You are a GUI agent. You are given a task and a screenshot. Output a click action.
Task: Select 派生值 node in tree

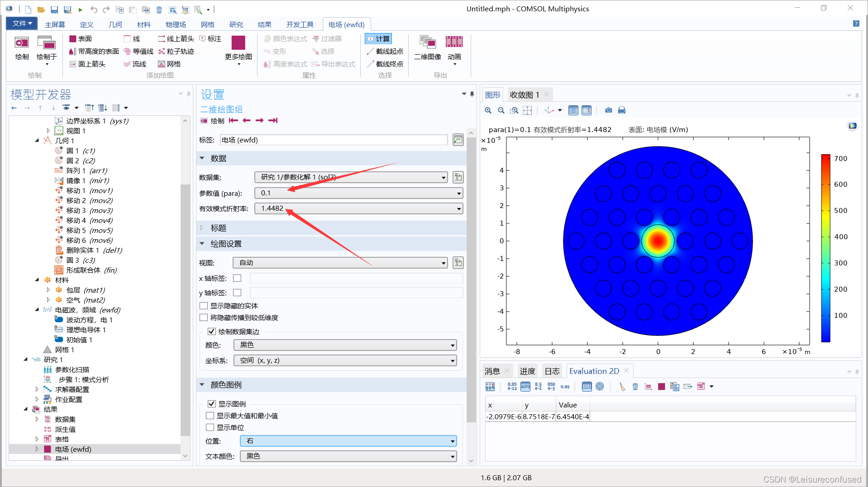65,429
